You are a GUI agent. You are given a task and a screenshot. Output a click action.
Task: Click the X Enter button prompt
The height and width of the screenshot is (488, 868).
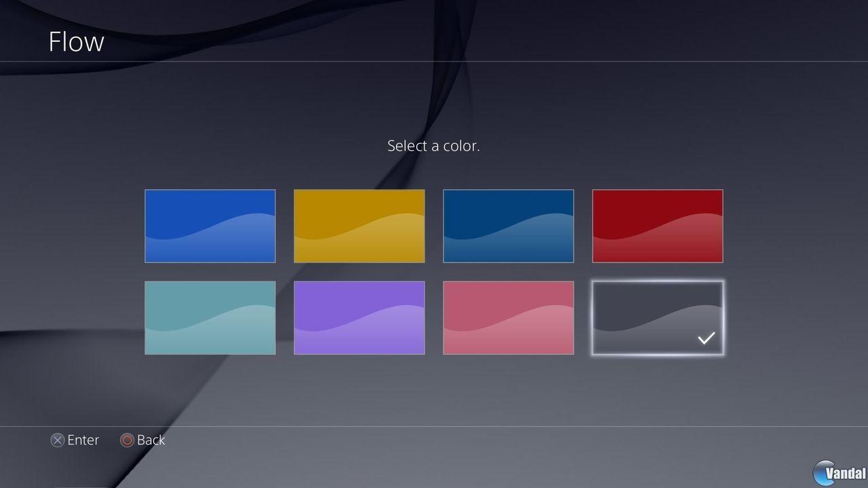point(75,440)
